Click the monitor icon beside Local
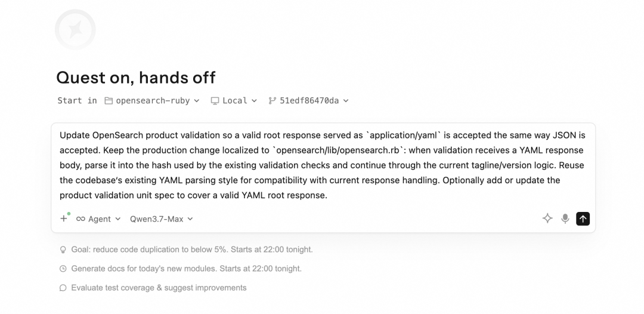 coord(215,101)
